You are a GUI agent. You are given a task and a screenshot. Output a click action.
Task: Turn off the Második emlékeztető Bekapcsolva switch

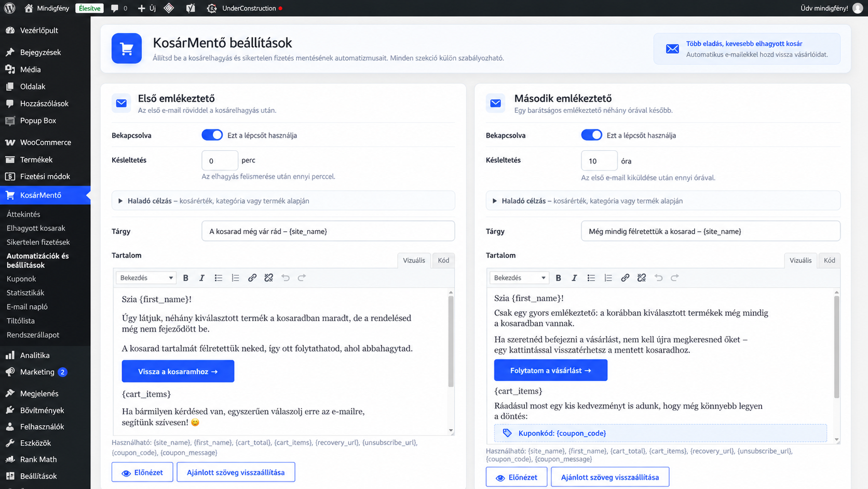pyautogui.click(x=591, y=135)
